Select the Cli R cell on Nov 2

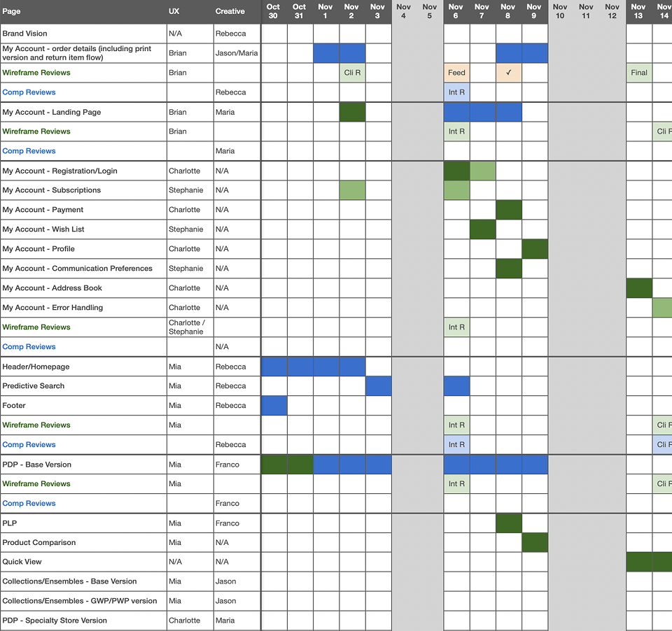[x=352, y=72]
